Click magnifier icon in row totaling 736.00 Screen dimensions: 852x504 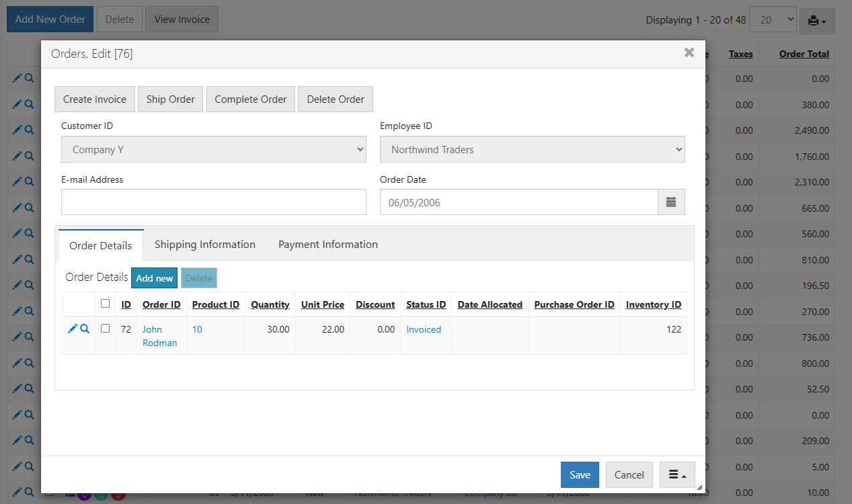coord(29,337)
